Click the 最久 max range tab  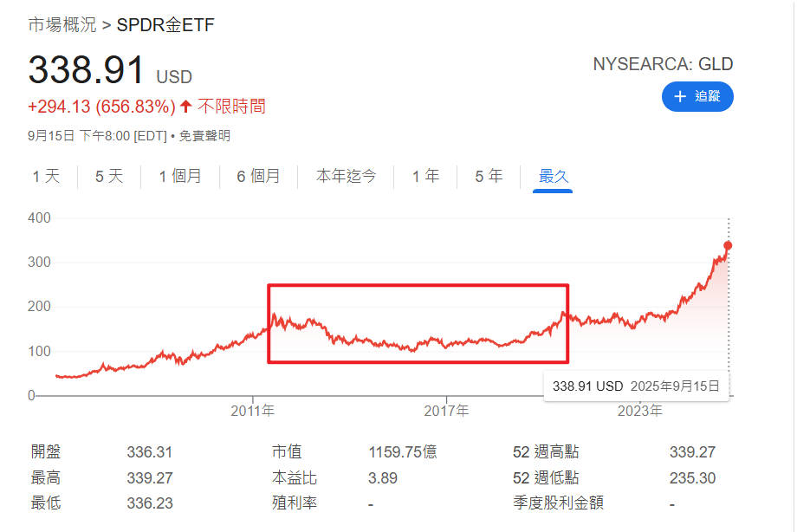click(553, 177)
